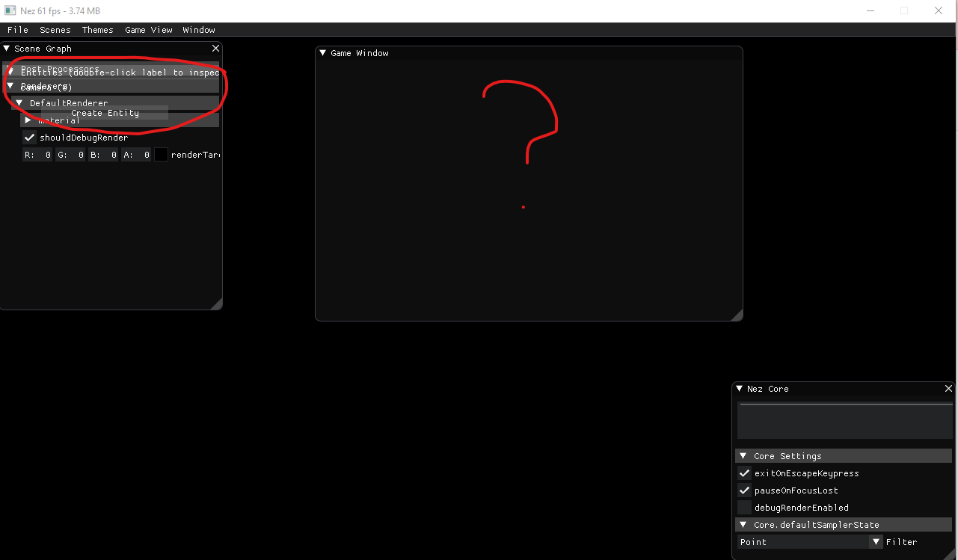Open the Window menu
958x560 pixels.
coord(198,30)
